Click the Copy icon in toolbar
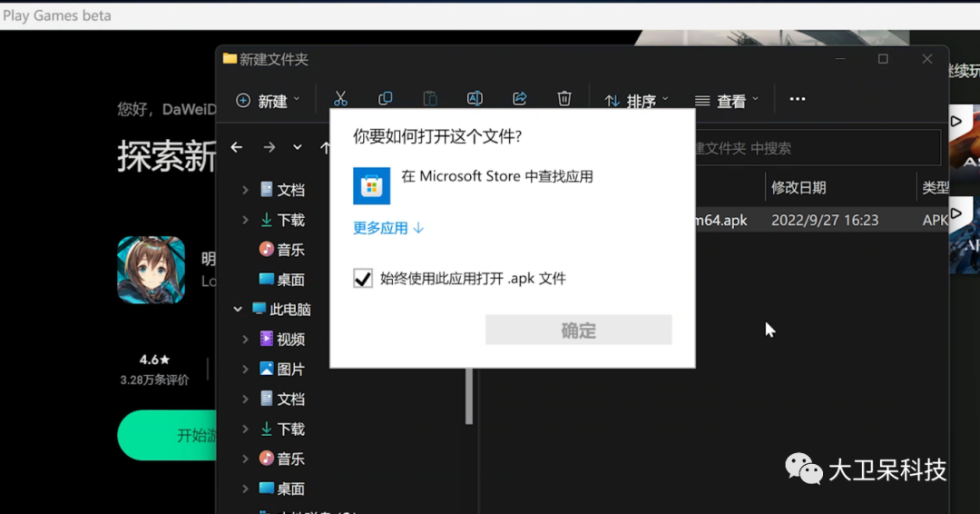The height and width of the screenshot is (514, 980). pyautogui.click(x=385, y=99)
